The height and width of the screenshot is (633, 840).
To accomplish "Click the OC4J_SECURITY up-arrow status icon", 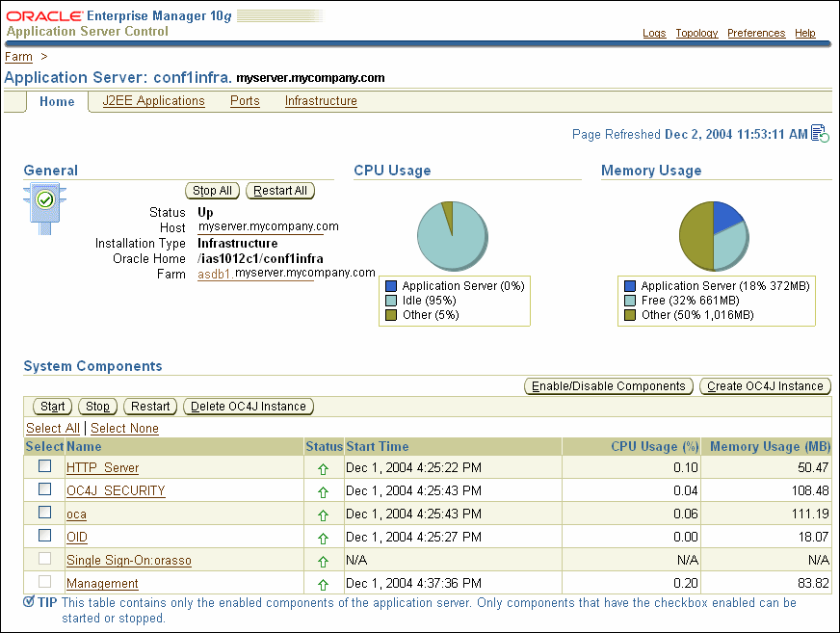I will [x=323, y=492].
